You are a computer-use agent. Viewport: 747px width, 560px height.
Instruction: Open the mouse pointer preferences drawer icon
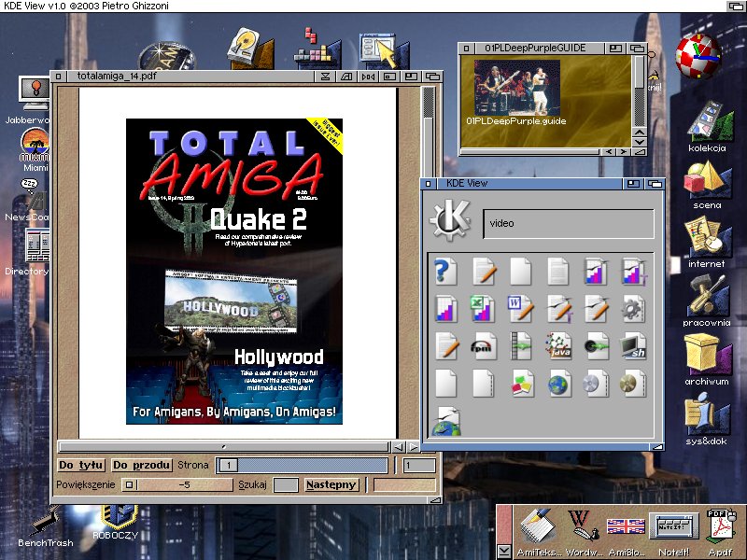coord(384,50)
